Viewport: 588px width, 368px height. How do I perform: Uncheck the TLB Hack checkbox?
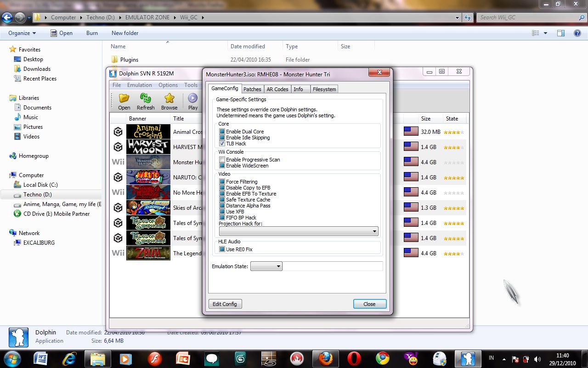point(222,144)
